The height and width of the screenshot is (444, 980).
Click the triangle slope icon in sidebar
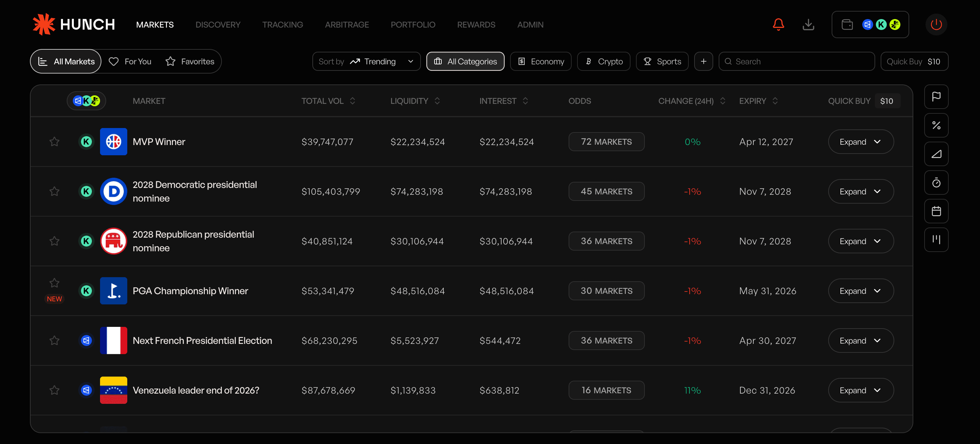[936, 154]
